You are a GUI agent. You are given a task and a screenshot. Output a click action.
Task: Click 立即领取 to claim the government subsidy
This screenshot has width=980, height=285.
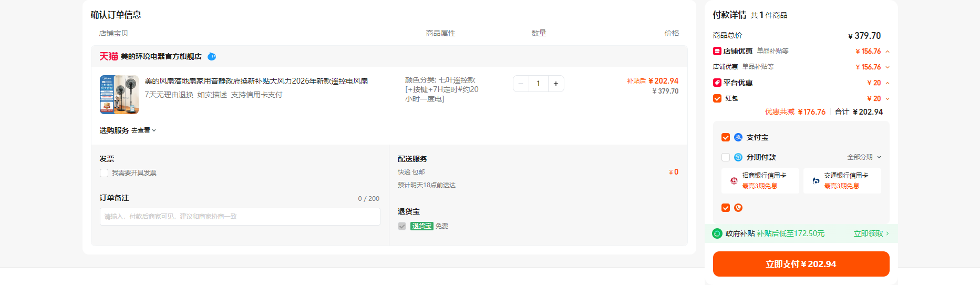coord(871,233)
